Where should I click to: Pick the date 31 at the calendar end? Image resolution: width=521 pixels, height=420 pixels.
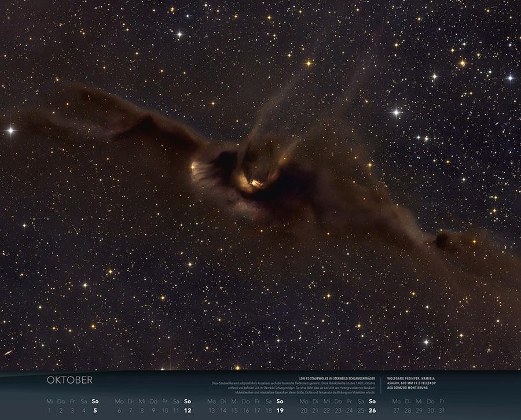pyautogui.click(x=442, y=410)
